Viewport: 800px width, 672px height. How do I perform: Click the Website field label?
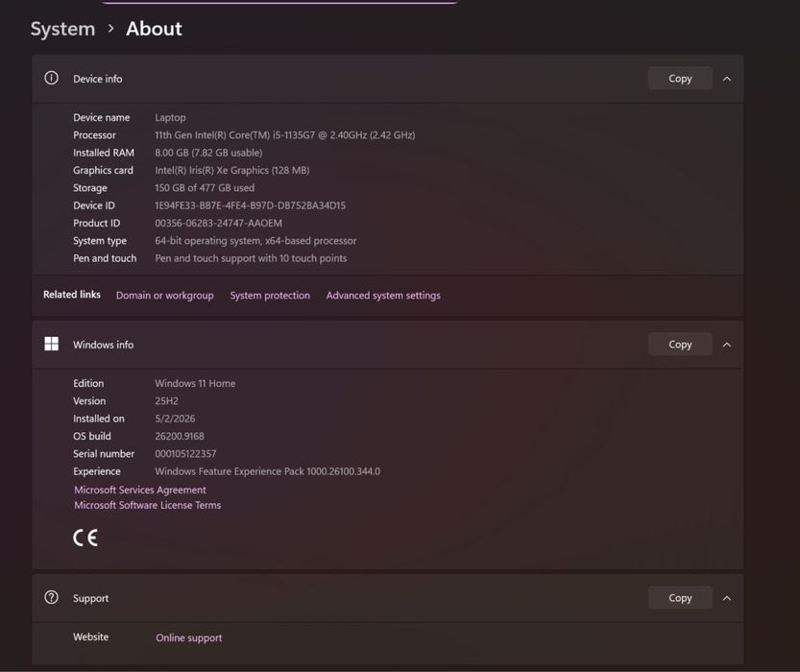click(91, 636)
